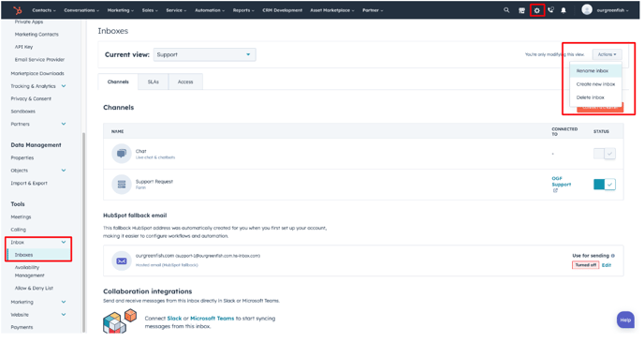This screenshot has width=644, height=342.
Task: Click the collaboration integrations cubes illustration
Action: [x=120, y=321]
